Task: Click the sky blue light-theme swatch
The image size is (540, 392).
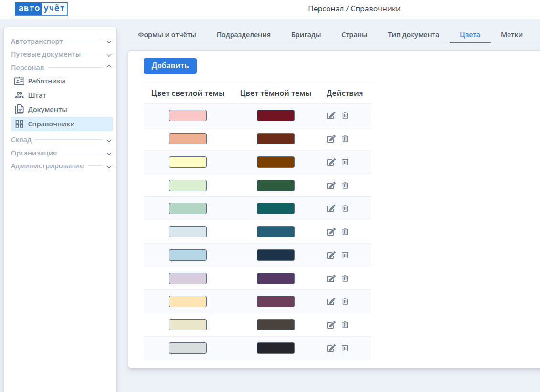Action: point(188,256)
